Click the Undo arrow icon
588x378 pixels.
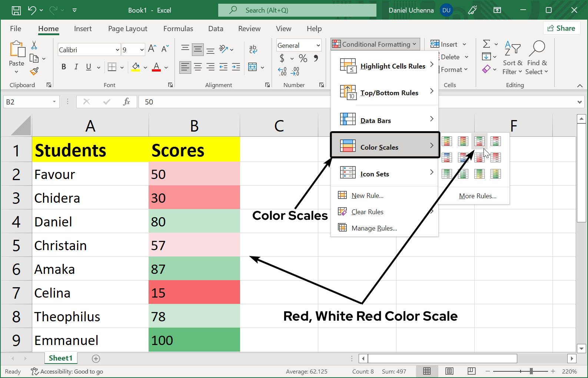pyautogui.click(x=32, y=10)
